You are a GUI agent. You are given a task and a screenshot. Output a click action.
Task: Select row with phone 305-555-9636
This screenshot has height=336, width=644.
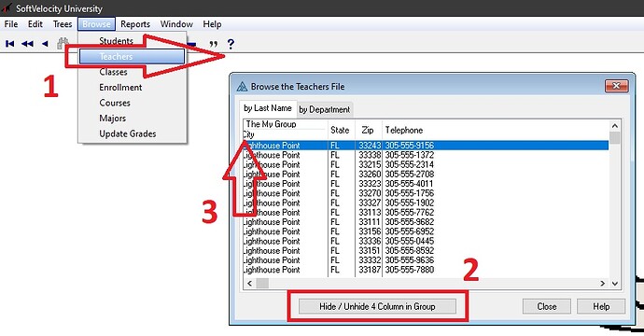[426, 260]
